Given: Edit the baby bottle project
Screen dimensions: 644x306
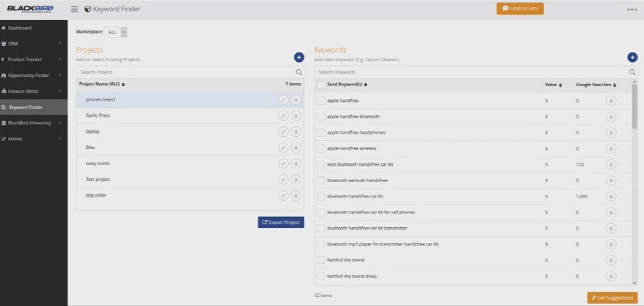Looking at the screenshot, I should pyautogui.click(x=283, y=163).
